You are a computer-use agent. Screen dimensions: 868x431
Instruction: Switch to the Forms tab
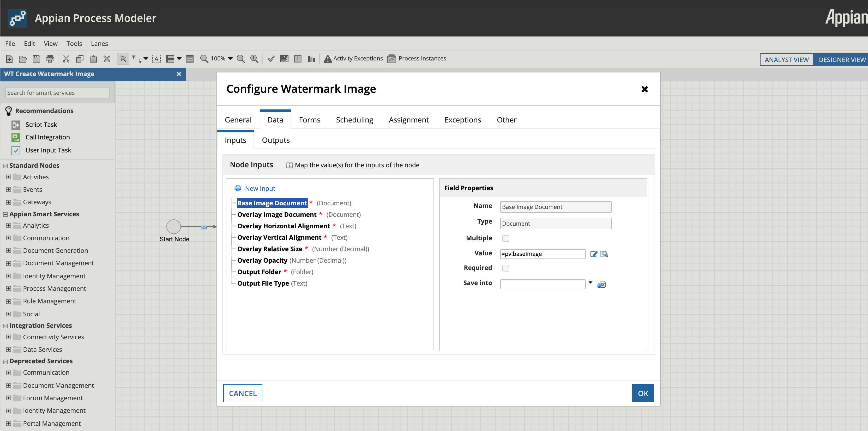(x=309, y=120)
